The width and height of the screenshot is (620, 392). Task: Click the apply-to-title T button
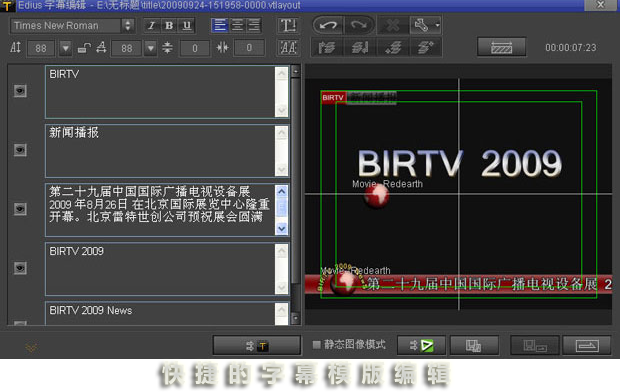point(257,346)
